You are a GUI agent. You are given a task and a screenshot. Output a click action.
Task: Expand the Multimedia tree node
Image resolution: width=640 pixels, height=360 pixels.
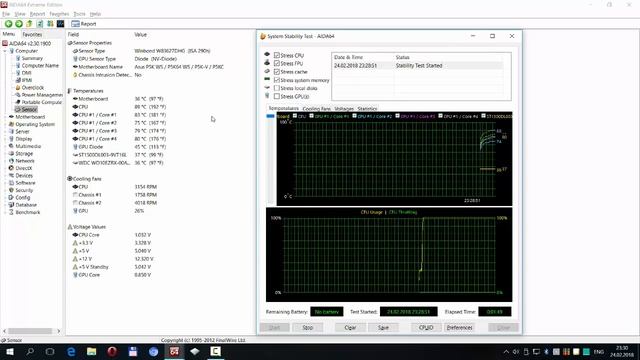pos(5,146)
